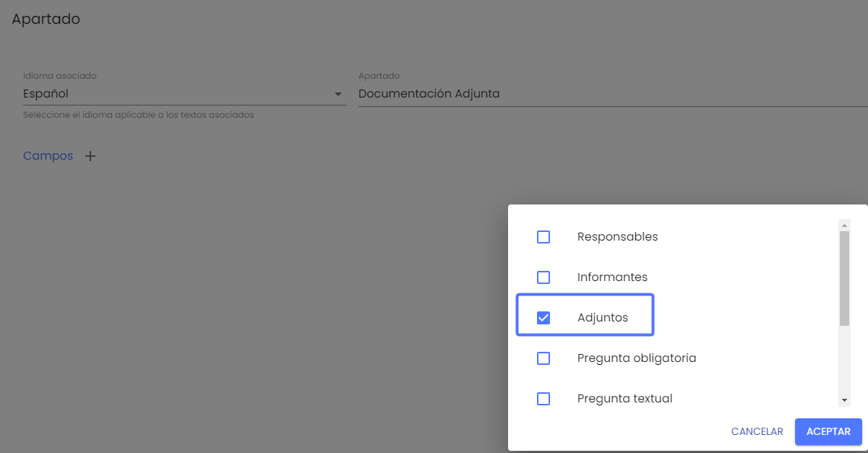Open the Español language selection field
868x453 pixels.
[x=173, y=94]
